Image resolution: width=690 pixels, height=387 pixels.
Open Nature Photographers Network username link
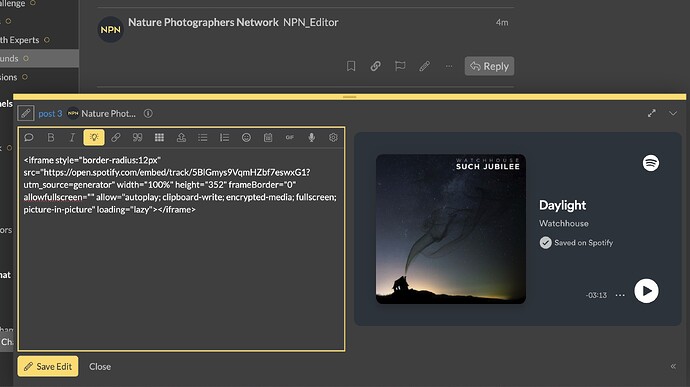click(x=203, y=22)
